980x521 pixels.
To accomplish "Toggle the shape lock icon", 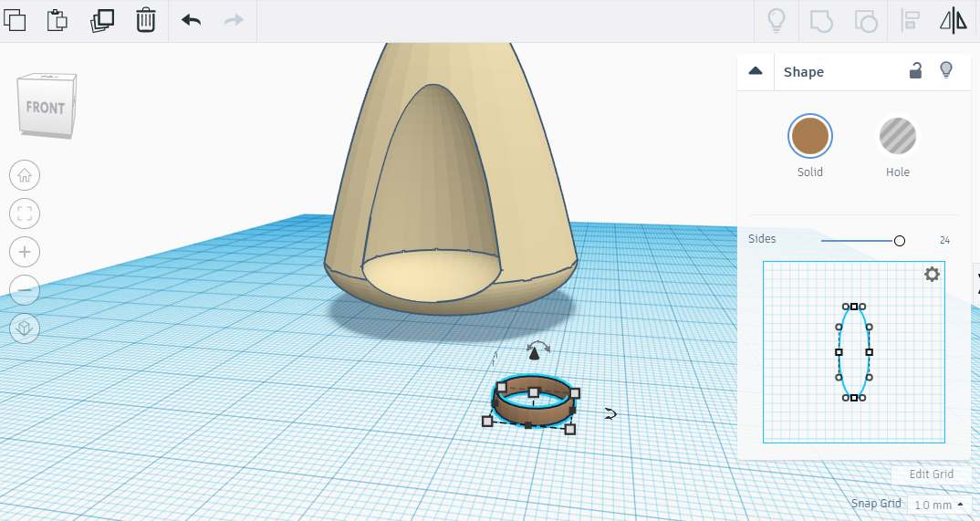I will pyautogui.click(x=915, y=70).
